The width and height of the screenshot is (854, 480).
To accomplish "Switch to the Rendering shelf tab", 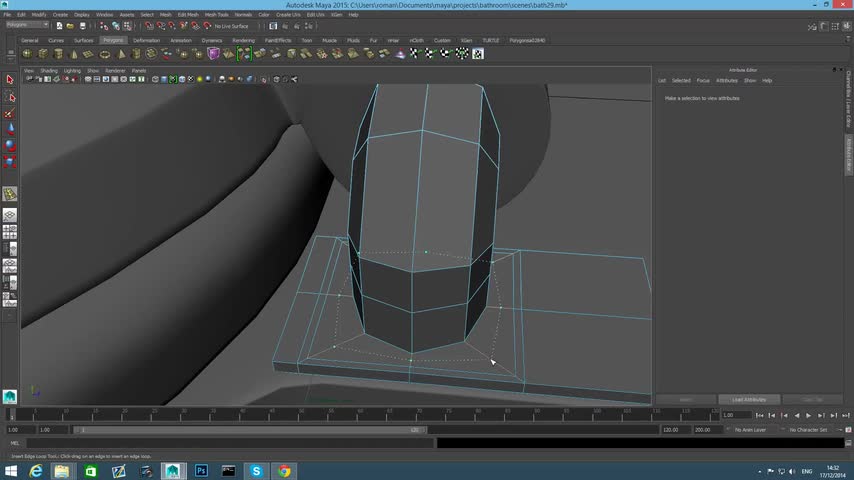I will (x=243, y=41).
